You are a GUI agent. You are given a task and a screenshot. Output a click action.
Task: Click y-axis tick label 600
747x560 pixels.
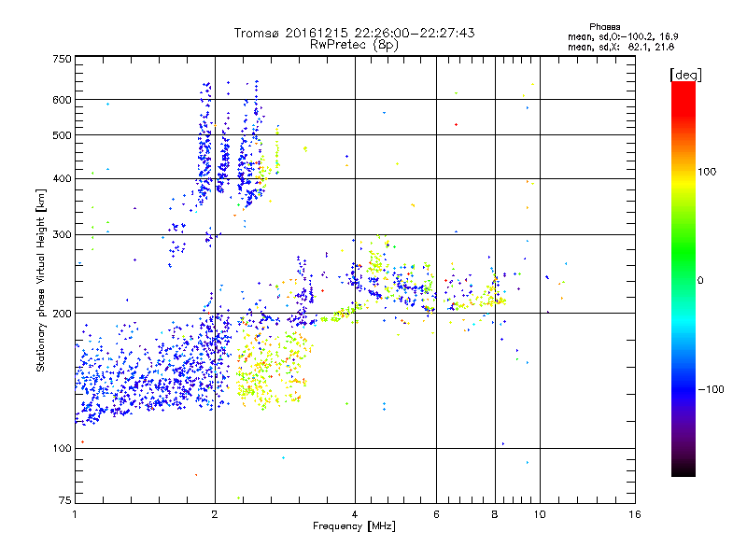(63, 100)
